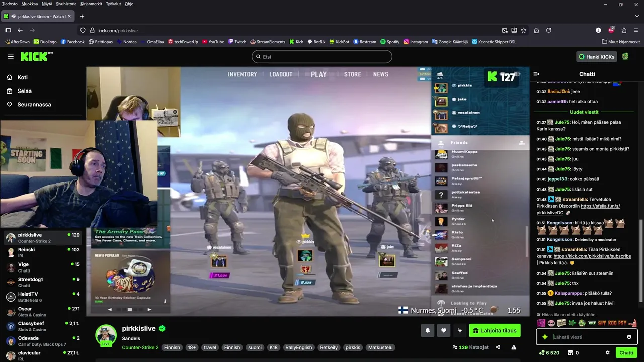Screen dimensions: 644x362
Task: Click the heart follow icon
Action: [444, 331]
